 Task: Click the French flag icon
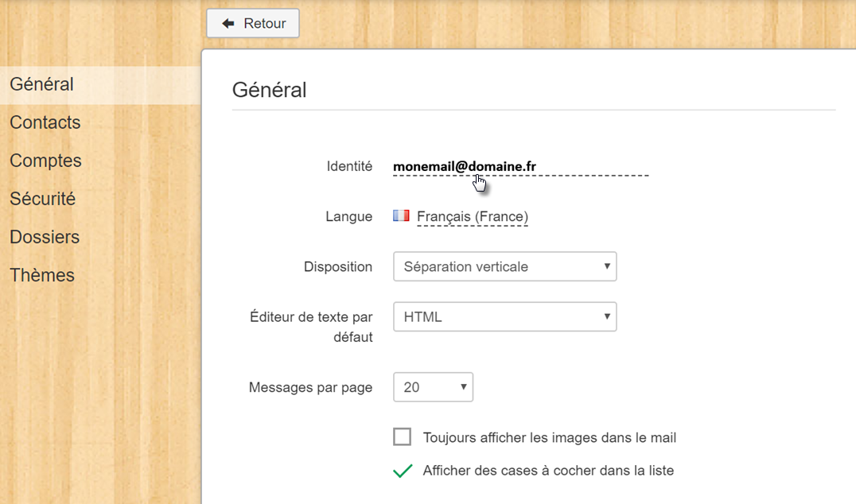[401, 215]
